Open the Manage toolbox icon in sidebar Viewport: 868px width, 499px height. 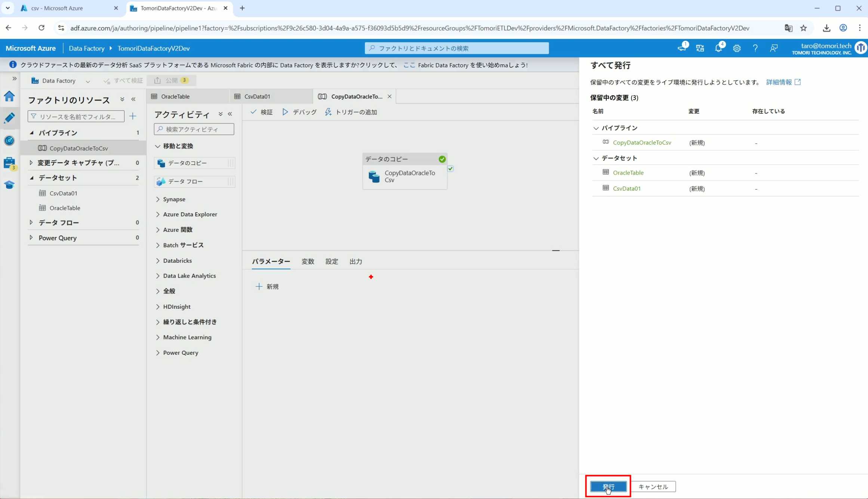[x=9, y=163]
